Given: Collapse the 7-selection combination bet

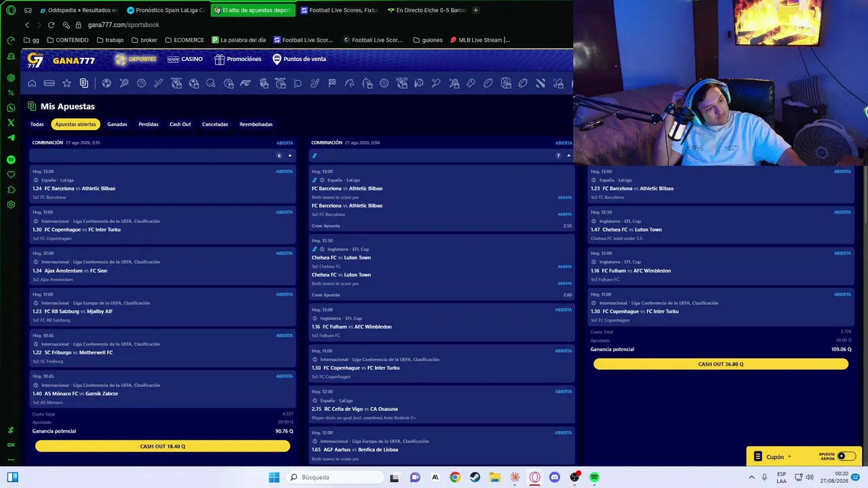Looking at the screenshot, I should 568,156.
